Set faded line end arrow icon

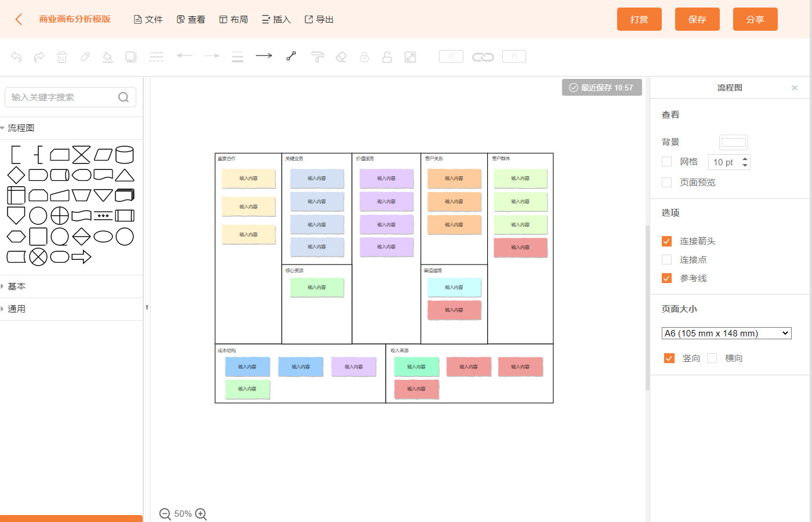(212, 56)
